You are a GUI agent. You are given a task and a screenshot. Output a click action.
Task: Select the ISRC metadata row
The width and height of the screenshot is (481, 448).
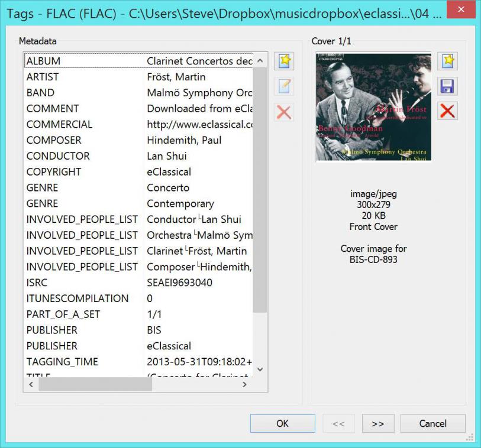(x=139, y=283)
